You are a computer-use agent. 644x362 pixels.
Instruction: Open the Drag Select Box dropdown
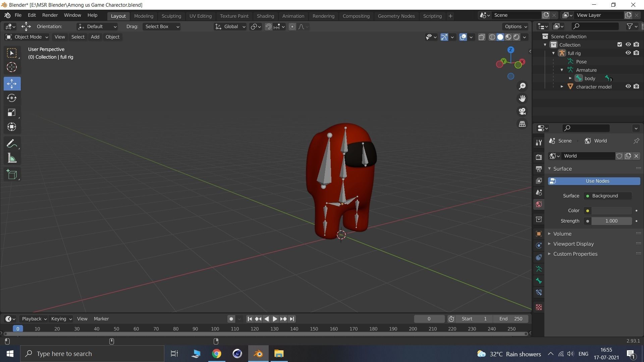(162, 26)
